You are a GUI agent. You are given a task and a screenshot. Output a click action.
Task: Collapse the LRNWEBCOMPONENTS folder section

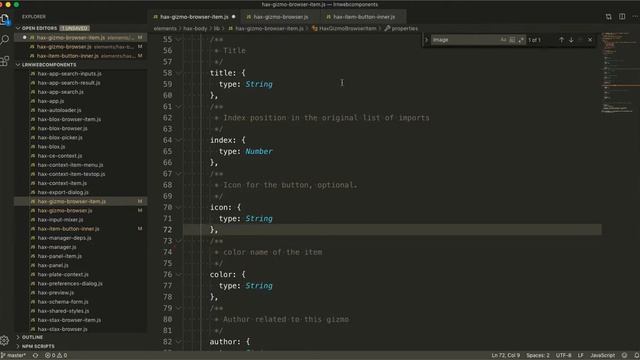click(x=18, y=65)
